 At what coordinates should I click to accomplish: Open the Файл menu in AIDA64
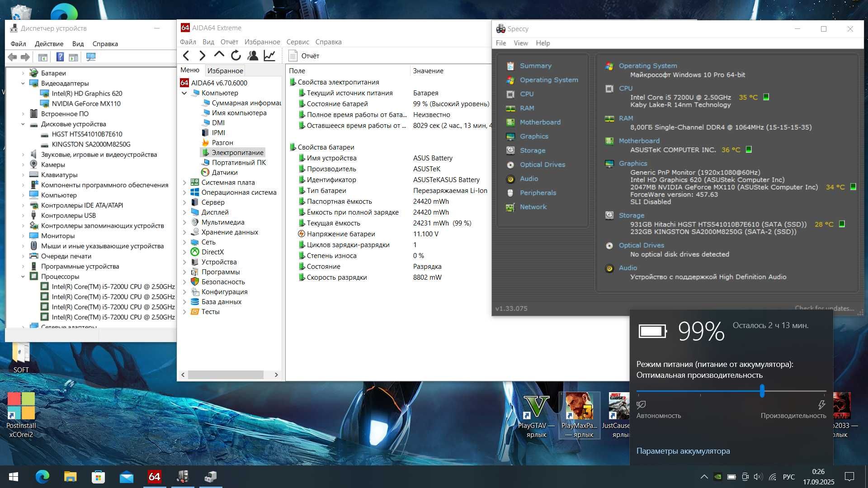click(188, 42)
